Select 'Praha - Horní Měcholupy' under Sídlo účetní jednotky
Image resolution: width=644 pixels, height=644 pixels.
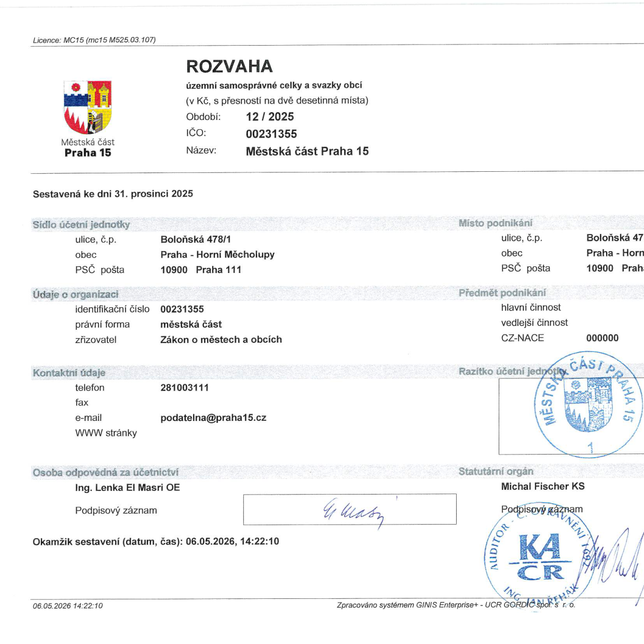point(217,255)
